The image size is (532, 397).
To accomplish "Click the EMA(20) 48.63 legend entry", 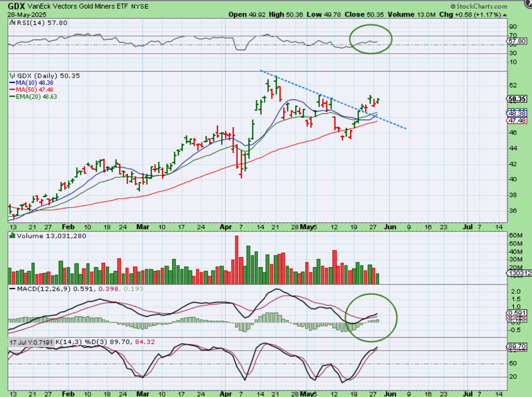I will pyautogui.click(x=34, y=97).
